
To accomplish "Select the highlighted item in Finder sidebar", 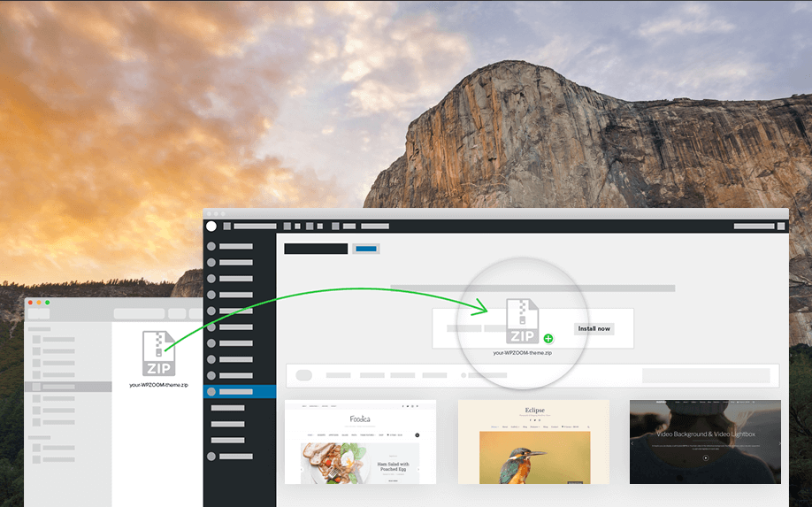I will (x=68, y=387).
